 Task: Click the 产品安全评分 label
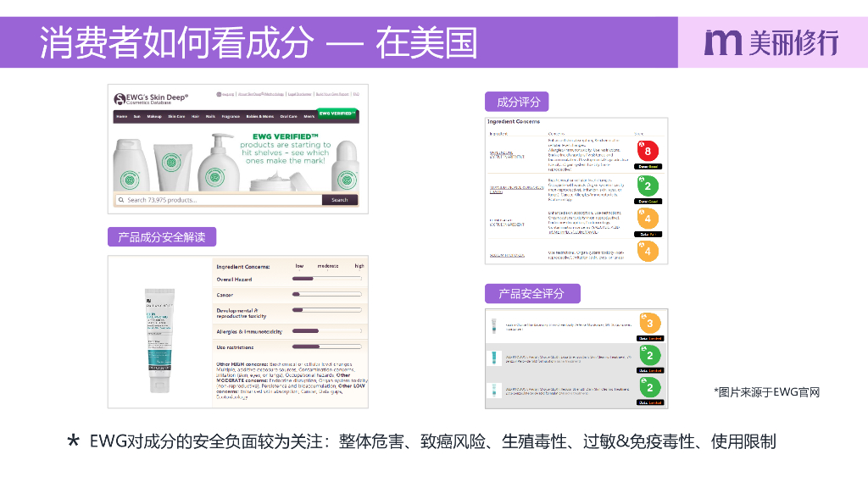pos(532,293)
